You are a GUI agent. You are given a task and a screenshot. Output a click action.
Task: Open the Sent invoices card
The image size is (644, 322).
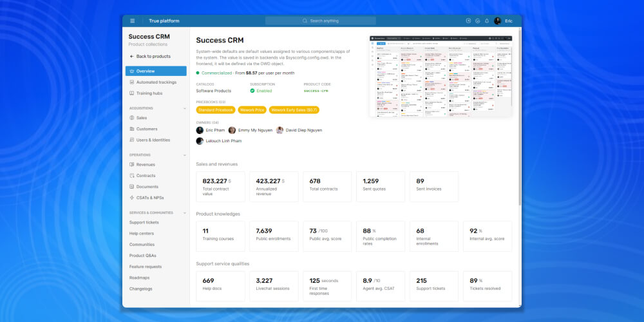[x=434, y=187]
